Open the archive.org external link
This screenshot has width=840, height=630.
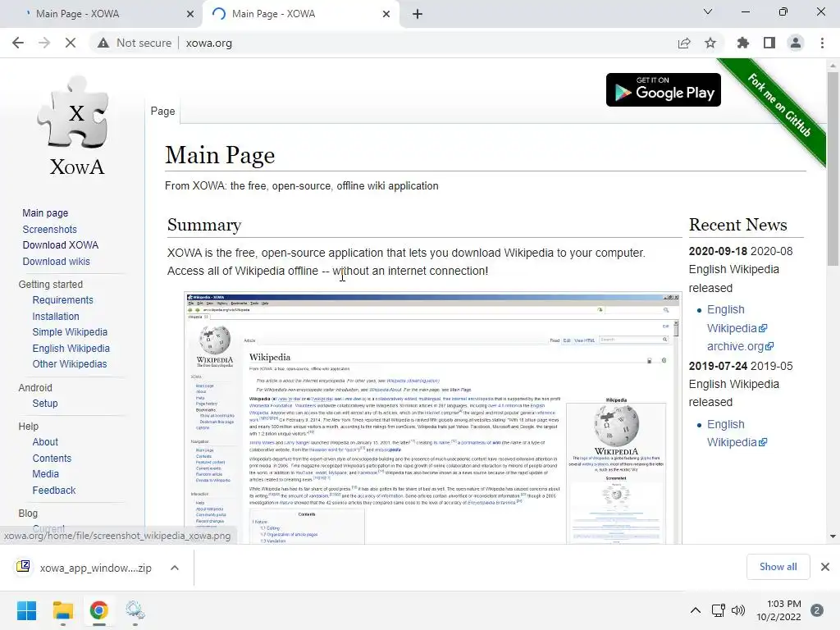pos(740,347)
